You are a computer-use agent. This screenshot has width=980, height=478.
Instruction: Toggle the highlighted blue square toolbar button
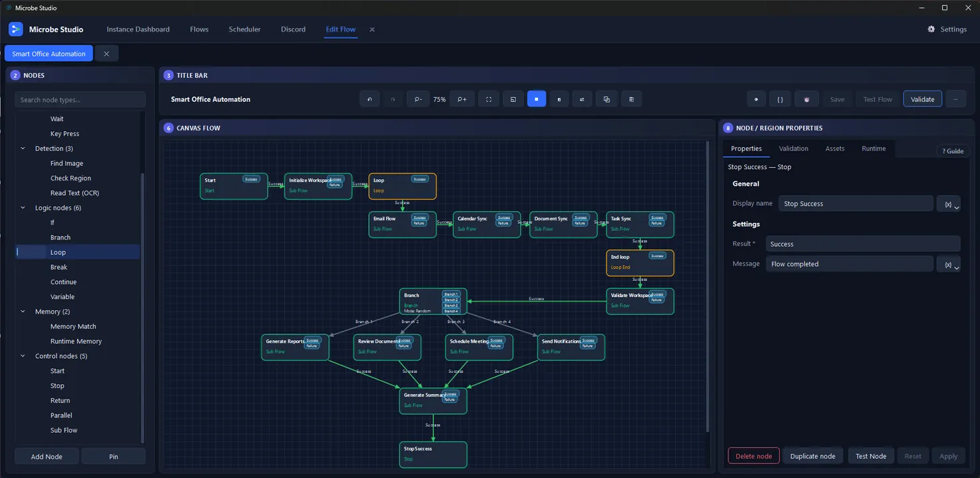click(537, 99)
